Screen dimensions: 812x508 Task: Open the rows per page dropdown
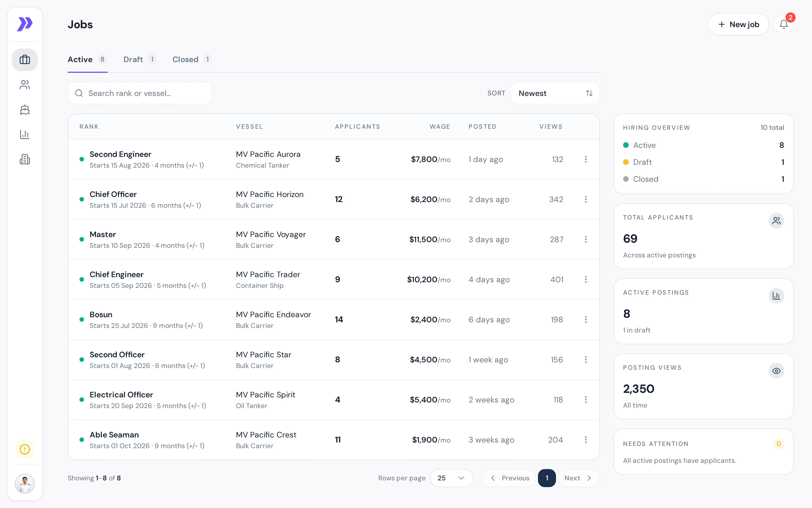point(451,478)
